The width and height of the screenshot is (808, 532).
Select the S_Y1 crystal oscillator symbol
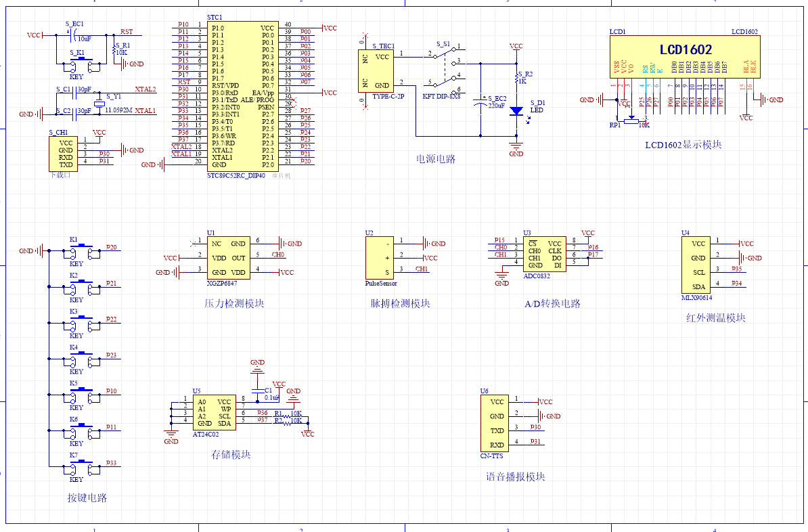[100, 103]
